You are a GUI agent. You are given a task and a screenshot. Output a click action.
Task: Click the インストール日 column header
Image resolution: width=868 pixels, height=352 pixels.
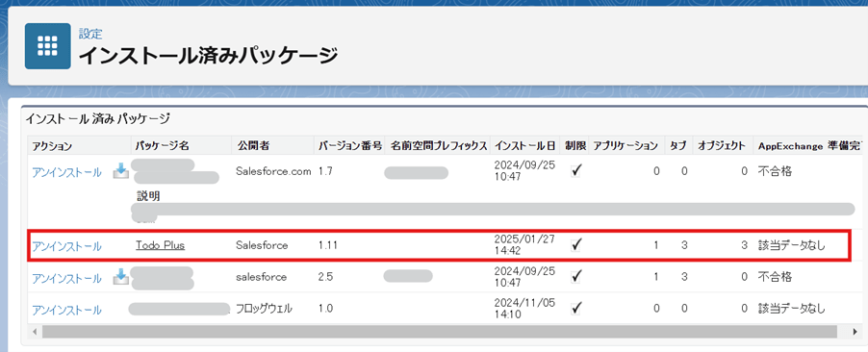(524, 146)
